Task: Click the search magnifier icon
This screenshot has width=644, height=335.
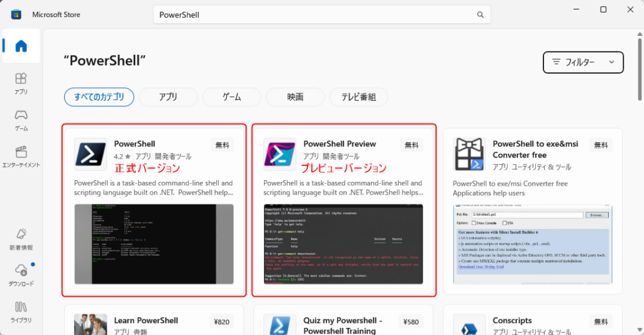Action: 480,14
